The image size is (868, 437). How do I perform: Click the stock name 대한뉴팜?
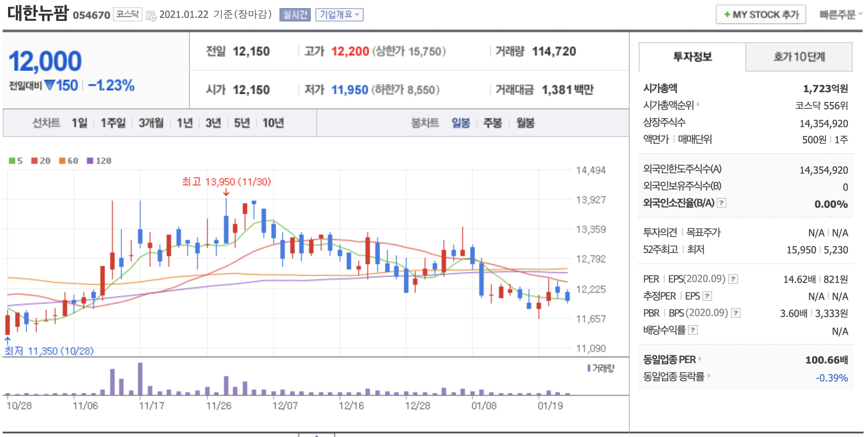point(38,13)
